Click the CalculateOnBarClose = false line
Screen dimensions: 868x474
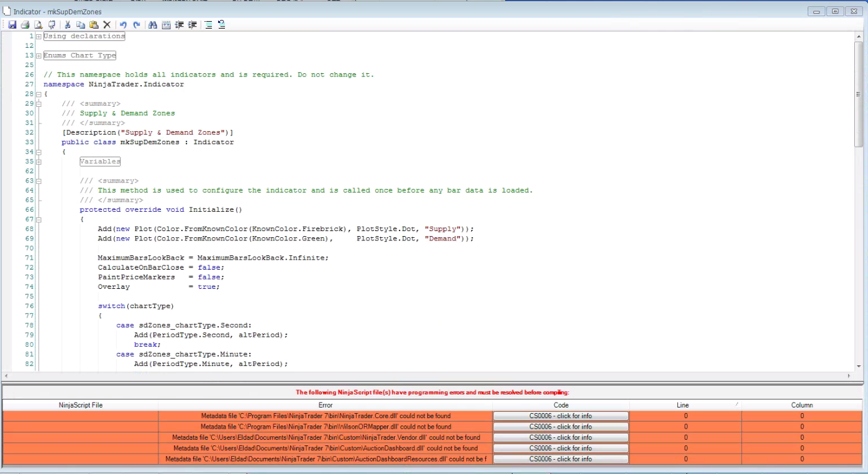[161, 267]
